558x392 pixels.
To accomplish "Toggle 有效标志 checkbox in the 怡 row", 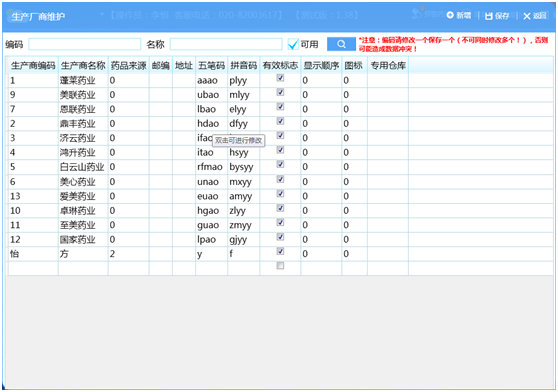I will point(280,251).
